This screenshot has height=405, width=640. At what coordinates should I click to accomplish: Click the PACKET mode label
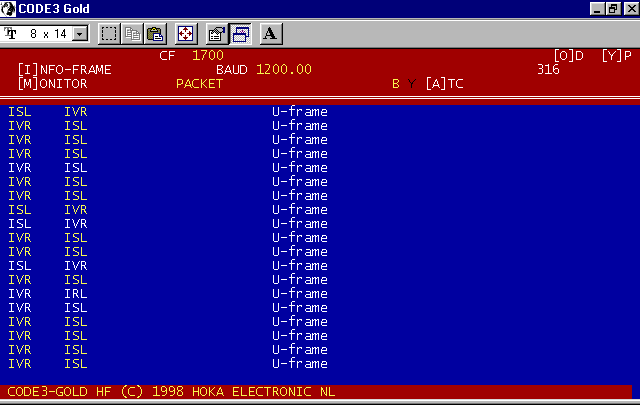coord(199,84)
